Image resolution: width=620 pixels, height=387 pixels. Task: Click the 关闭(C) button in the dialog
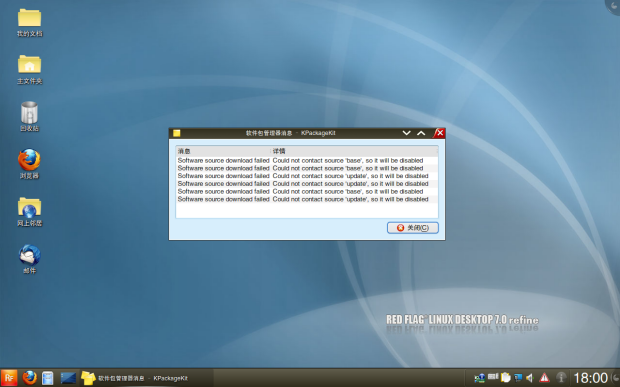[412, 228]
